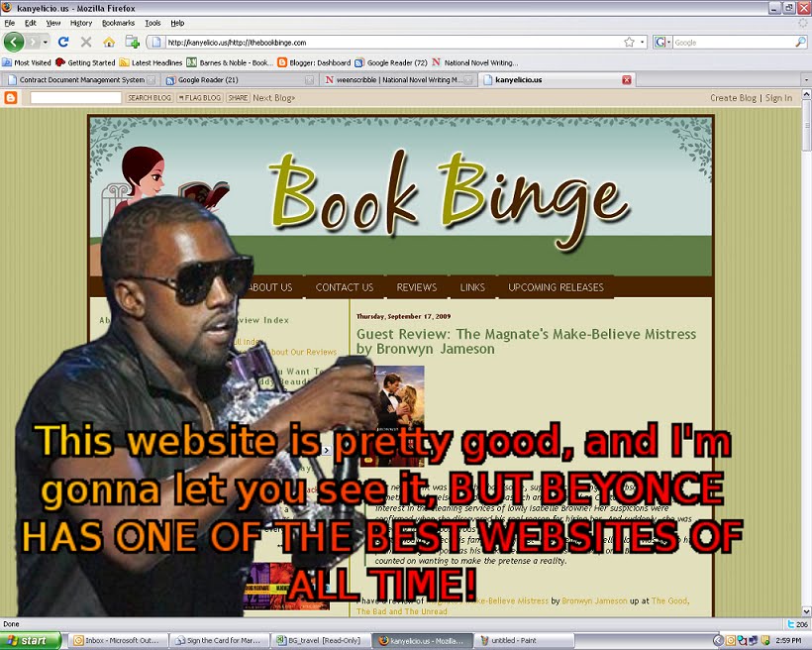Open the National Novel Writing bookmark
812x650 pixels.
tap(475, 62)
